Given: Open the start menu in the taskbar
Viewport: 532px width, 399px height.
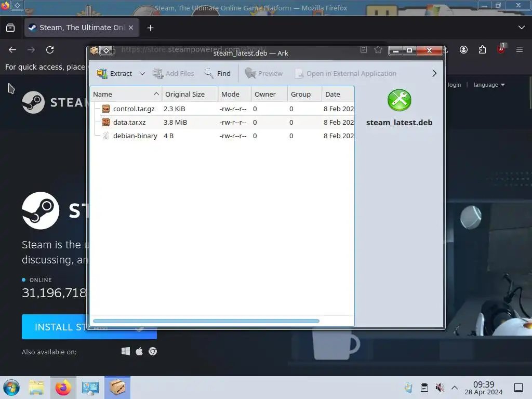Looking at the screenshot, I should 11,388.
